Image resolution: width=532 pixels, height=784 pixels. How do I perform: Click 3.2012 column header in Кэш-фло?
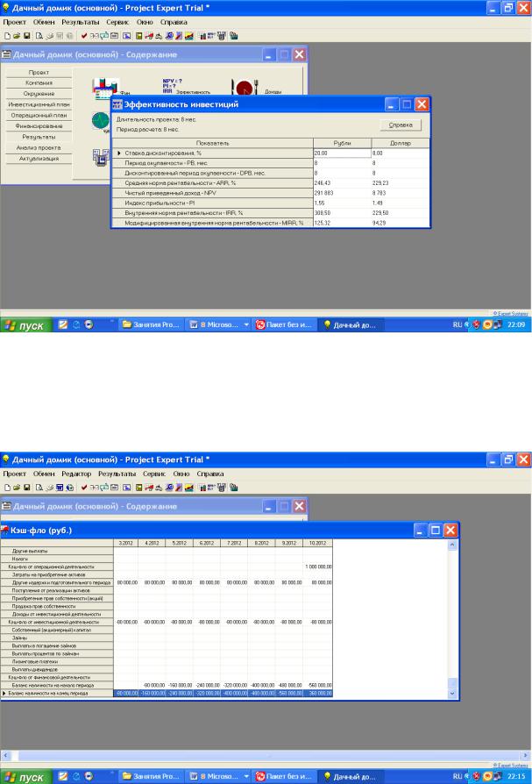pos(125,543)
